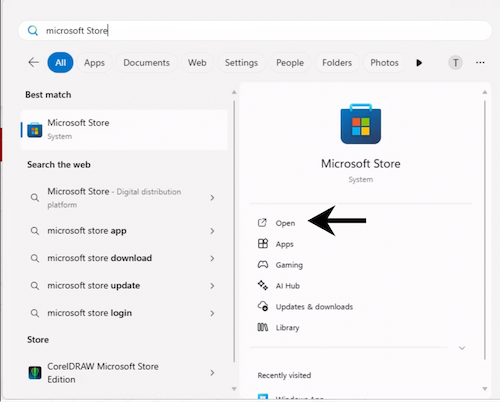Image resolution: width=500 pixels, height=402 pixels.
Task: Select the All filter tab
Action: click(x=60, y=62)
